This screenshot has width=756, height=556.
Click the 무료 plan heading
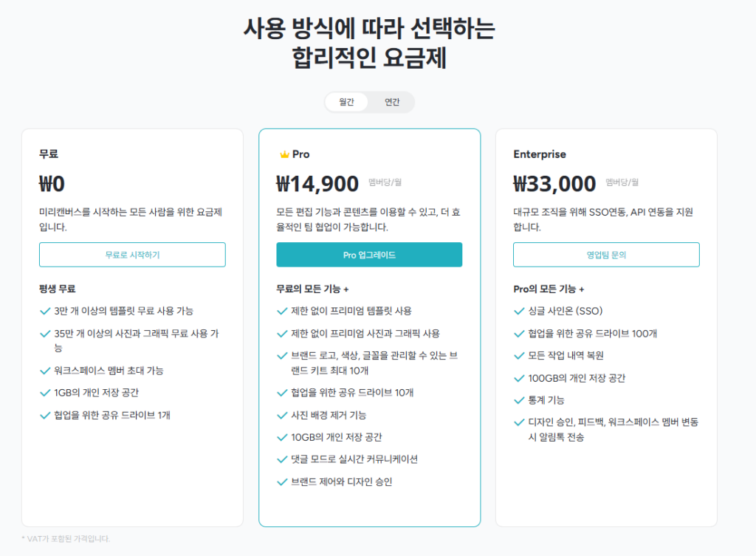click(48, 154)
